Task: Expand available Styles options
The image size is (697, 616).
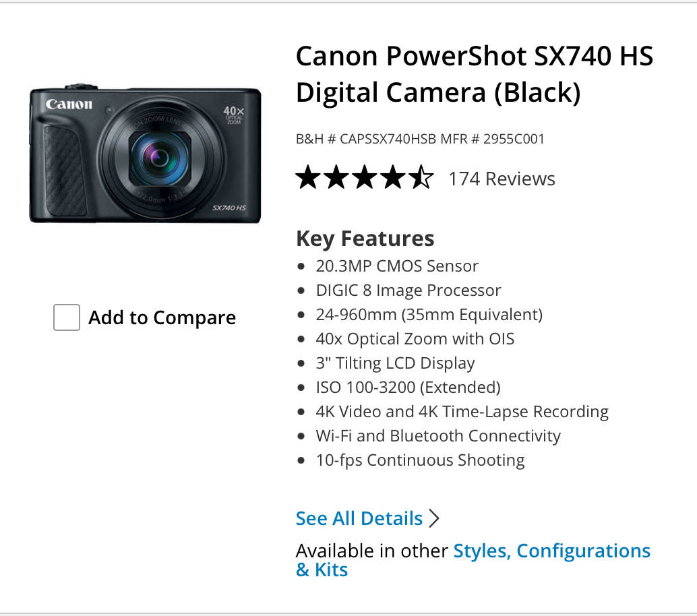Action: (x=481, y=551)
